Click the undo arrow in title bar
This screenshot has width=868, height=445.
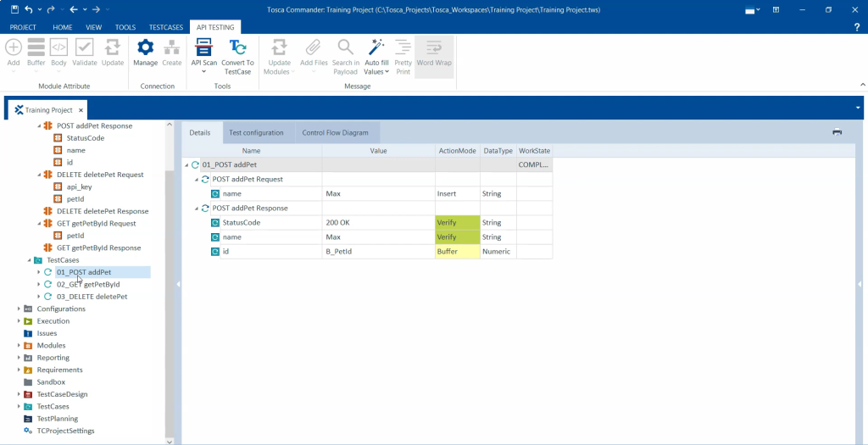pyautogui.click(x=29, y=9)
